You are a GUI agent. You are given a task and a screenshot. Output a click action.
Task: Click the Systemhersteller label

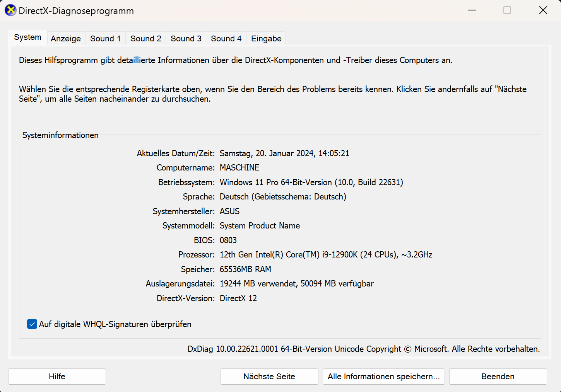coord(184,211)
